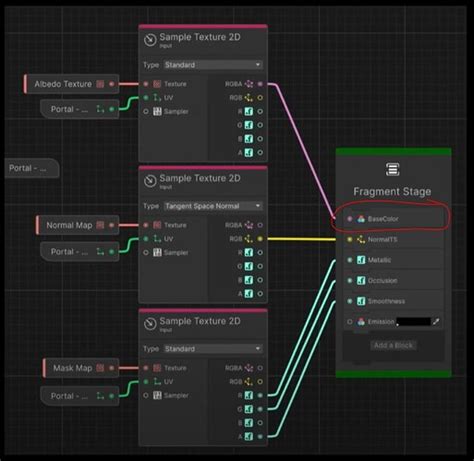Click the Metallic block's float icon
Image resolution: width=474 pixels, height=461 pixels.
[361, 260]
